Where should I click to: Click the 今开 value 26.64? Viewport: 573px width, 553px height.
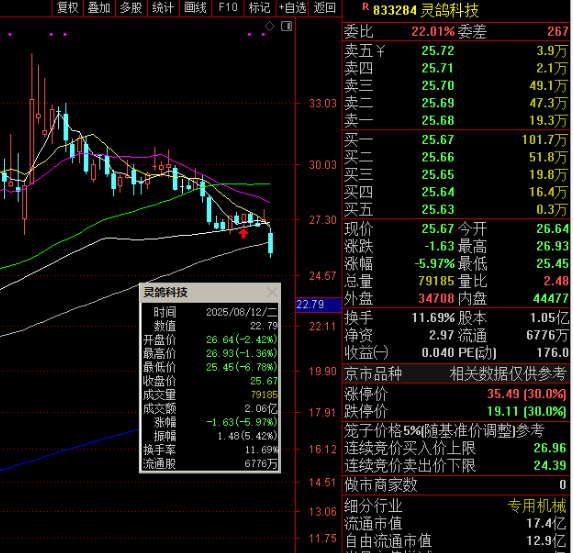coord(553,229)
